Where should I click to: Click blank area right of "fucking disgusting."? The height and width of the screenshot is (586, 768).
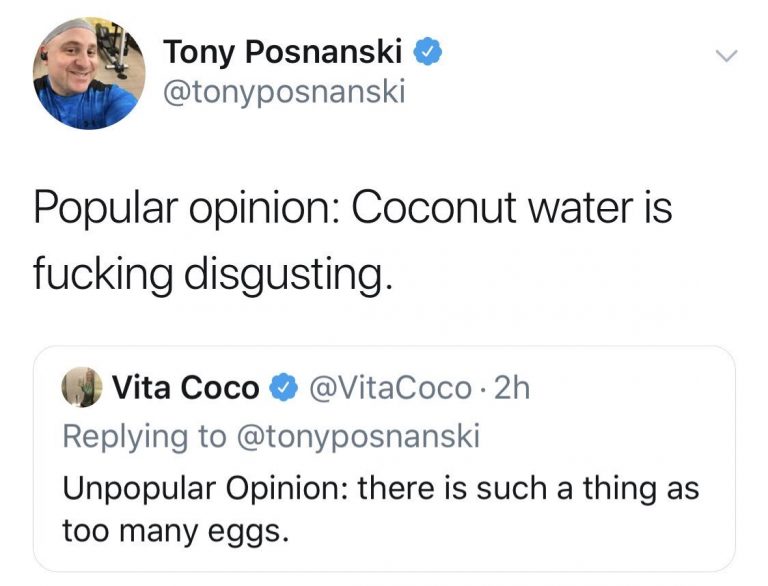click(x=560, y=271)
